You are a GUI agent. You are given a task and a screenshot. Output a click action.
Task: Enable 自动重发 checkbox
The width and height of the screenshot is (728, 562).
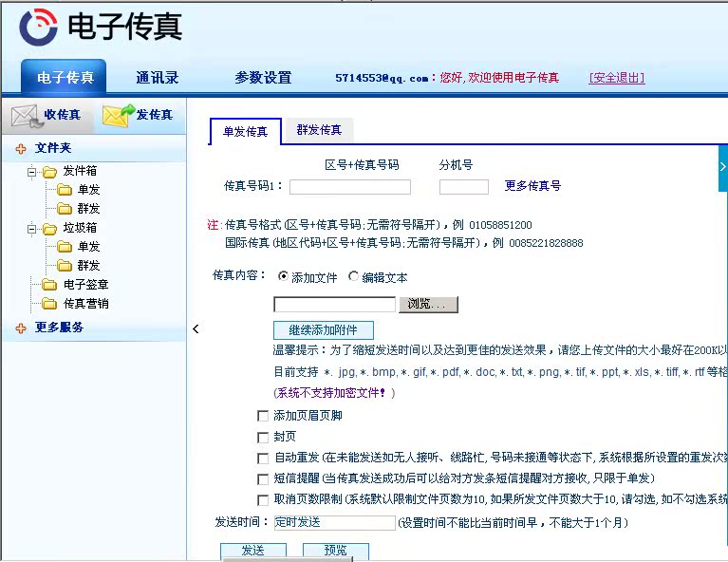(x=263, y=459)
